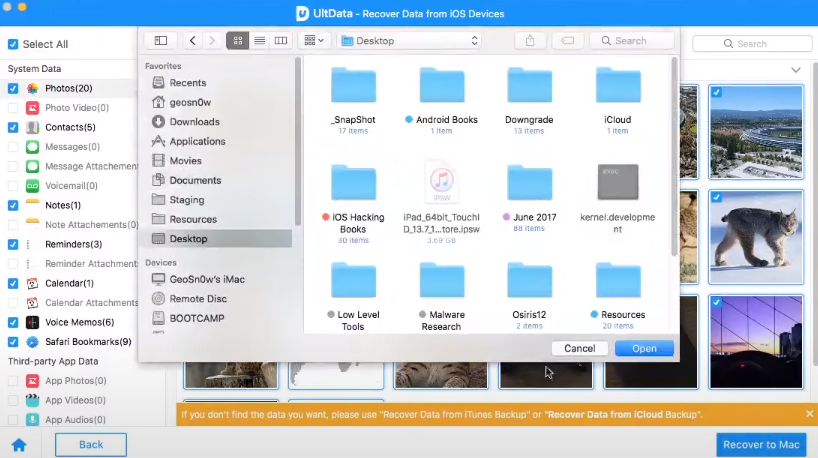
Task: Expand the chevron above the photo thumbnails
Action: point(796,70)
